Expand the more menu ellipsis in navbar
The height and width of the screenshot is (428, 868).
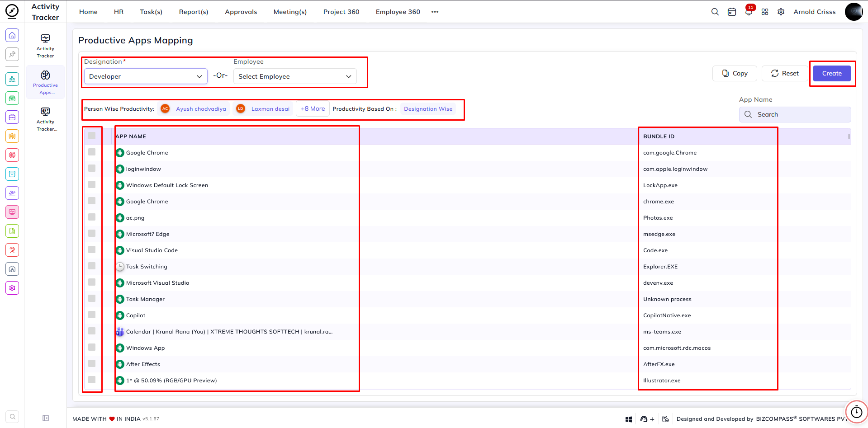435,12
